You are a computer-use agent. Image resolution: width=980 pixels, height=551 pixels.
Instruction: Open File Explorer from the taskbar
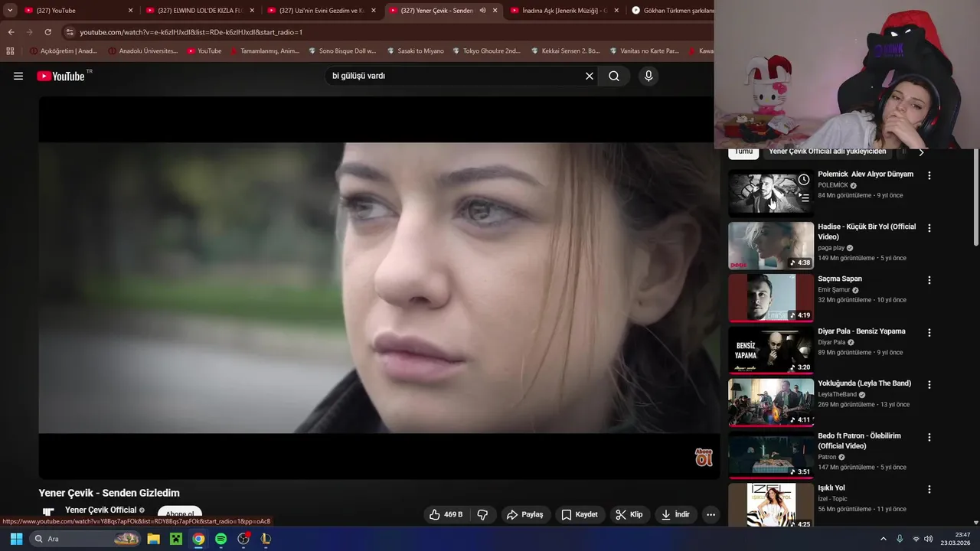[153, 539]
